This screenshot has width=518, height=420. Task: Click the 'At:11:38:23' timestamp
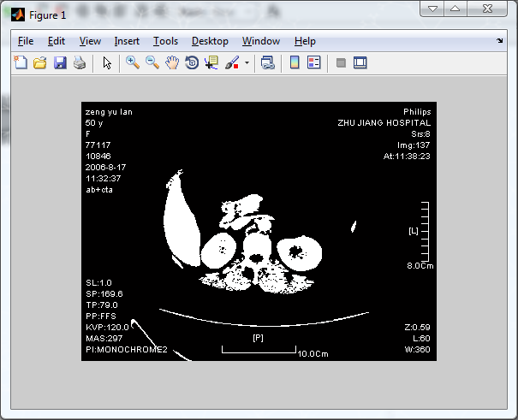tap(407, 156)
